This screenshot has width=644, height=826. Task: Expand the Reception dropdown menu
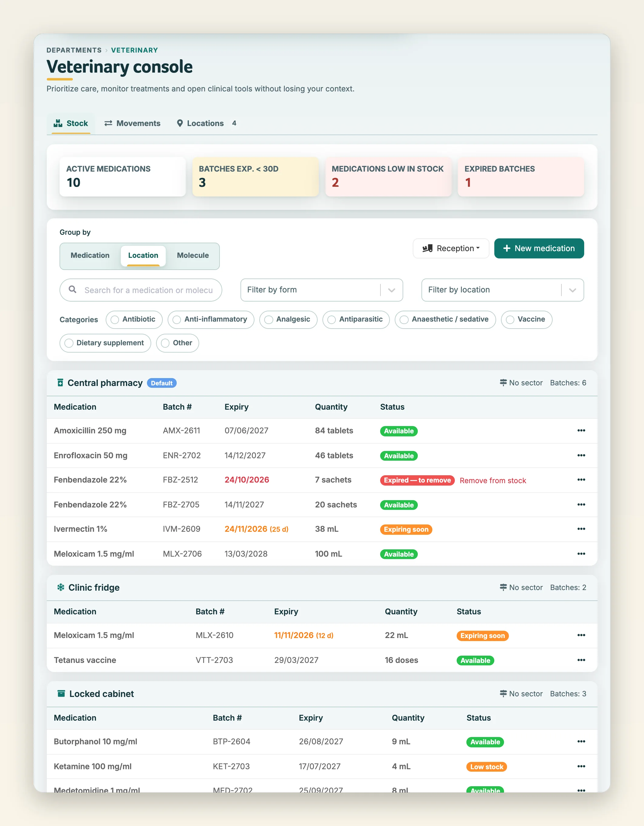451,248
